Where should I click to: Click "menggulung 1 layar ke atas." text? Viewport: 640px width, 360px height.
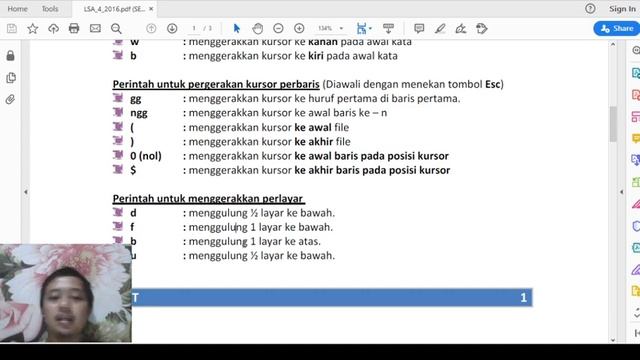click(255, 242)
